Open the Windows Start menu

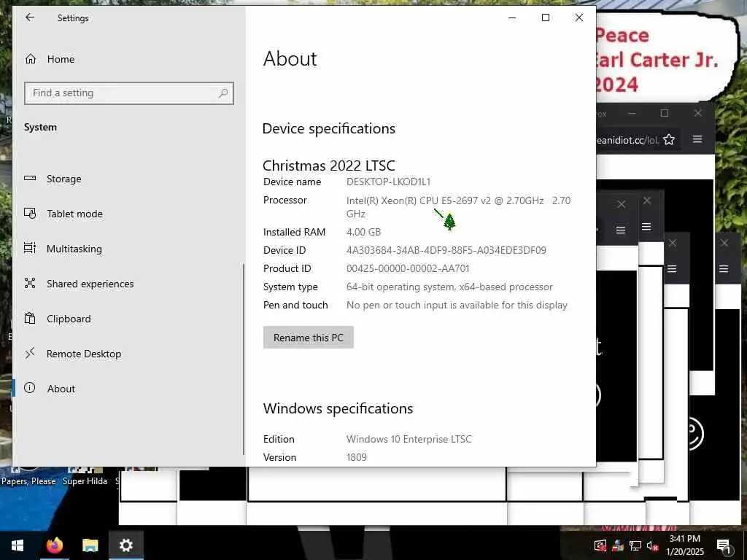(18, 545)
